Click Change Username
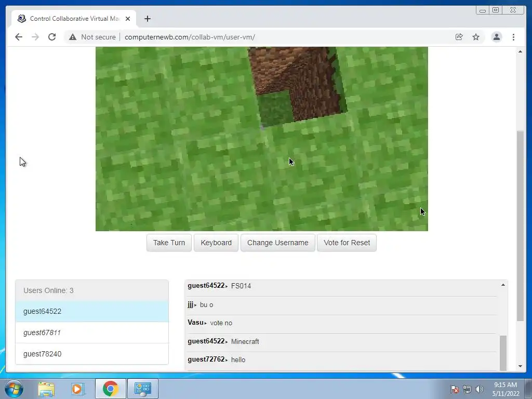This screenshot has width=532, height=399. tap(278, 243)
